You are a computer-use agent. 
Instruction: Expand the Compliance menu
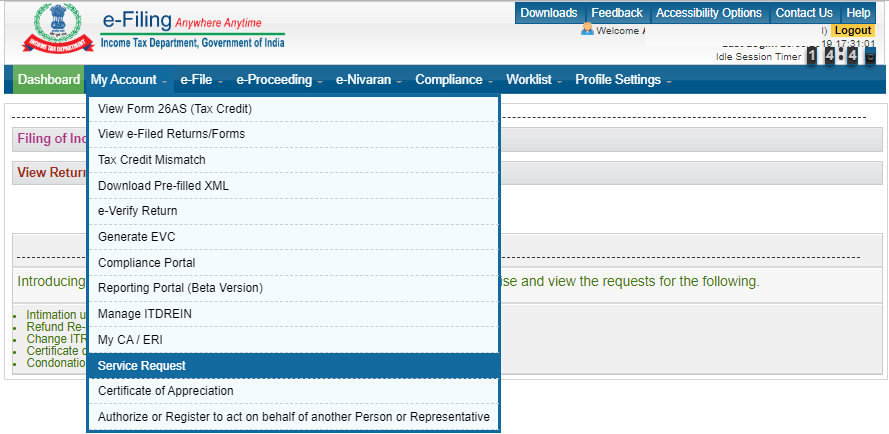[454, 80]
